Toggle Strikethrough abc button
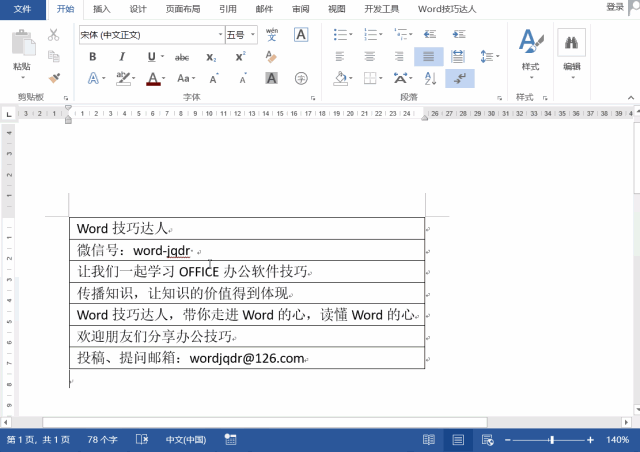Image resolution: width=640 pixels, height=452 pixels. point(182,57)
